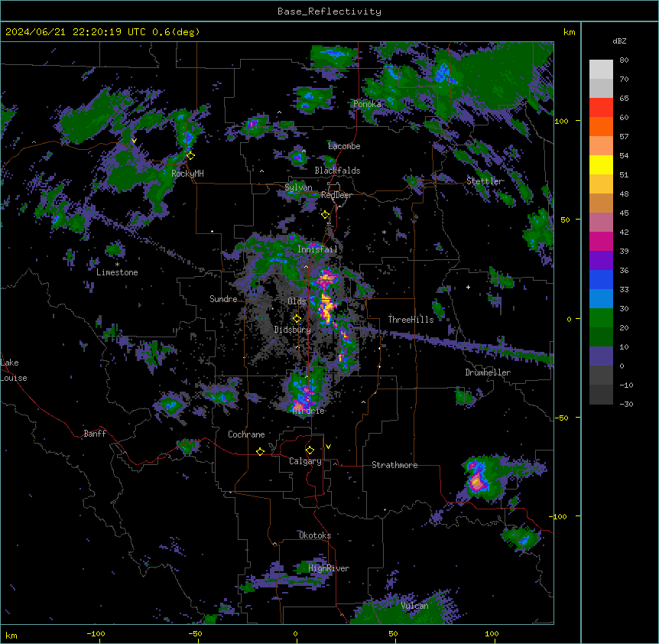Image resolution: width=659 pixels, height=644 pixels.
Task: Select the Stettler label
Action: (485, 181)
